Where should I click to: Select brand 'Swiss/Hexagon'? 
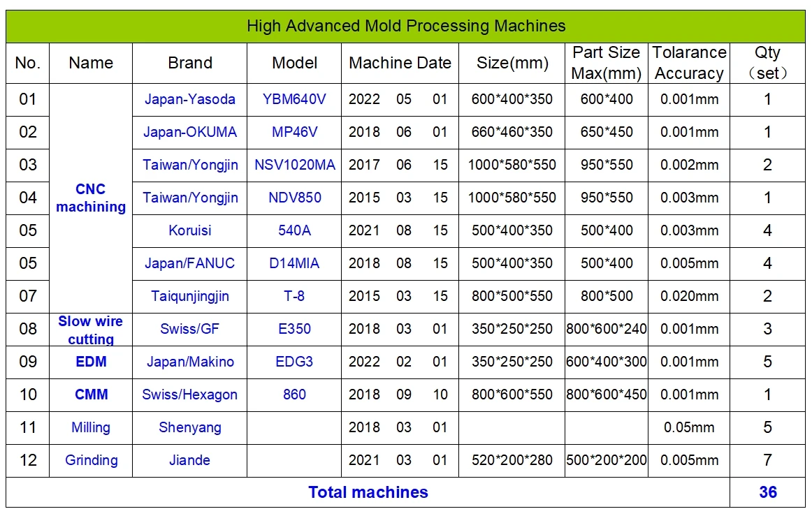tap(190, 395)
